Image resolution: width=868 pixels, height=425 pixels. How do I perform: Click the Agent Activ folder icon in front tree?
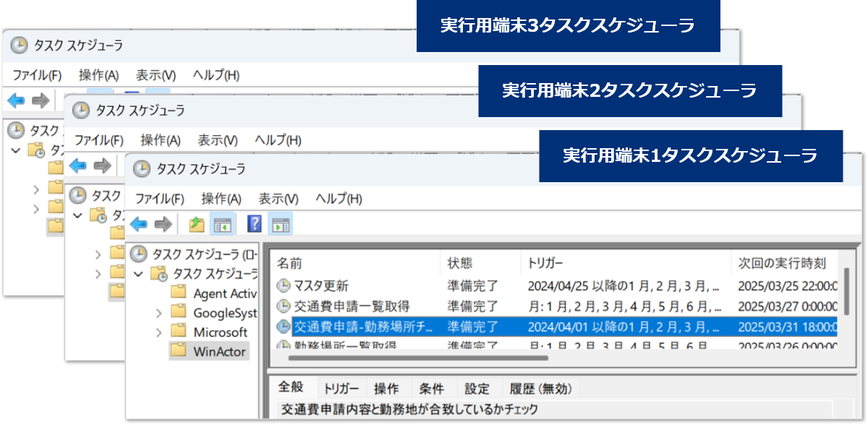179,293
